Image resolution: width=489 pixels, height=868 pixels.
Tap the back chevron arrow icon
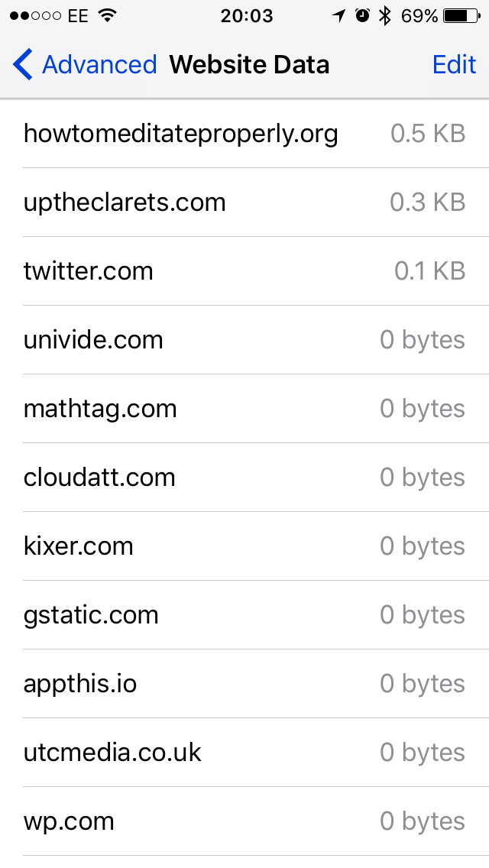click(x=23, y=65)
